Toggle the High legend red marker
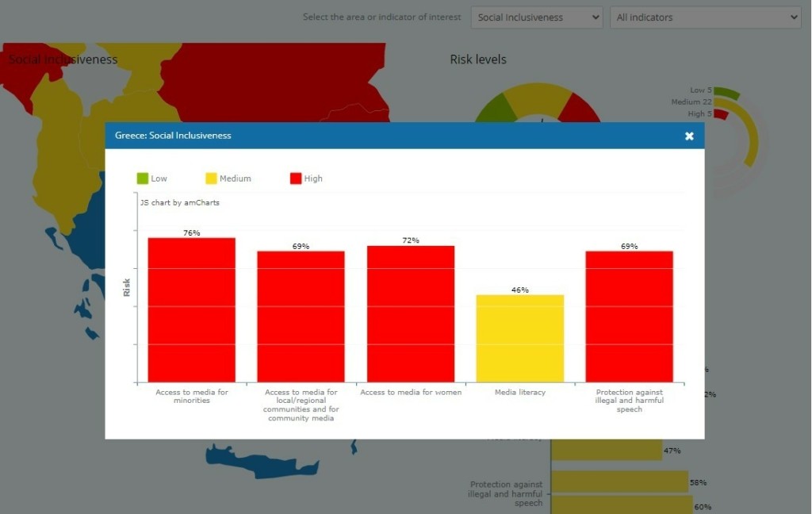The image size is (812, 514). (296, 178)
